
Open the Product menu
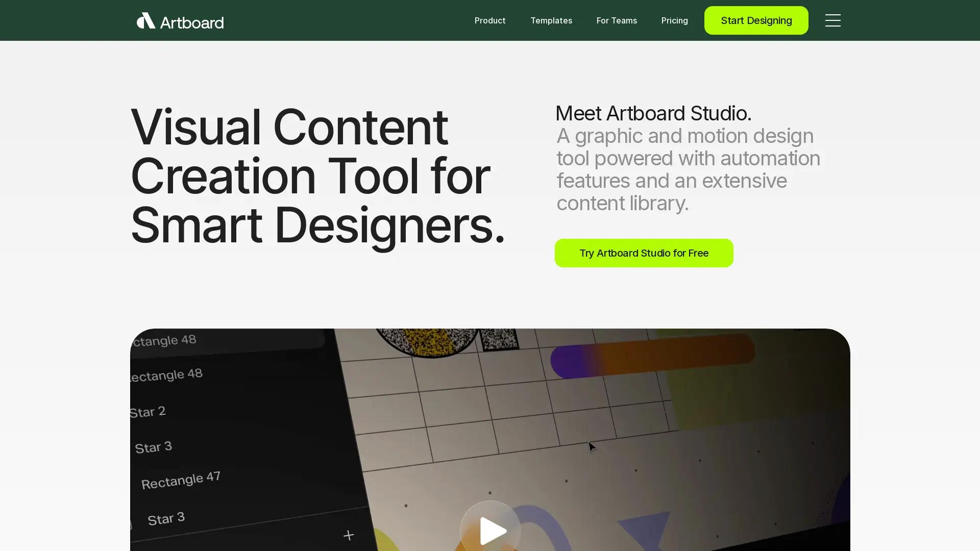[489, 20]
